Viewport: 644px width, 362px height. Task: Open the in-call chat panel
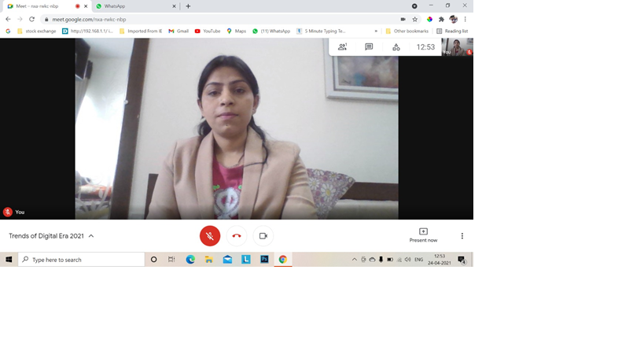pos(369,47)
